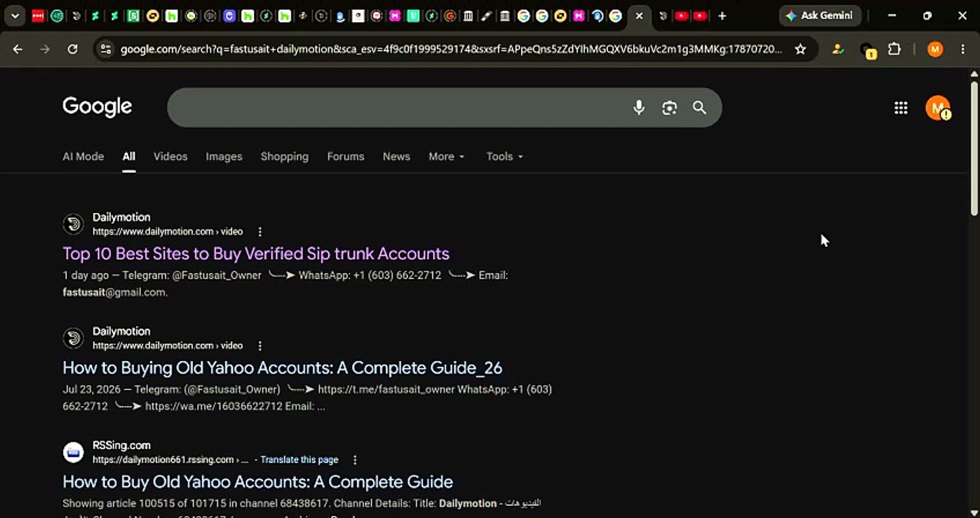Viewport: 980px width, 518px height.
Task: Open How to Buying Old Yahoo Accounts Guide_26
Action: (282, 368)
